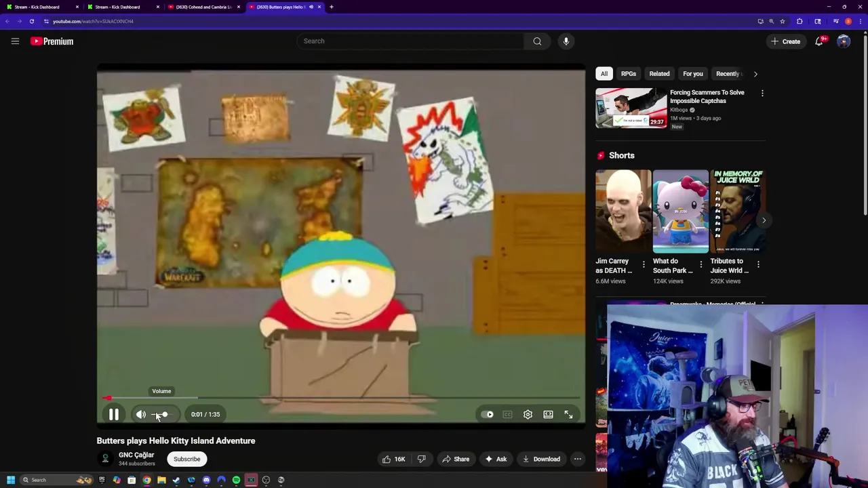The width and height of the screenshot is (868, 488).
Task: Switch to Coheed and Cambria browser tab
Action: (x=203, y=7)
